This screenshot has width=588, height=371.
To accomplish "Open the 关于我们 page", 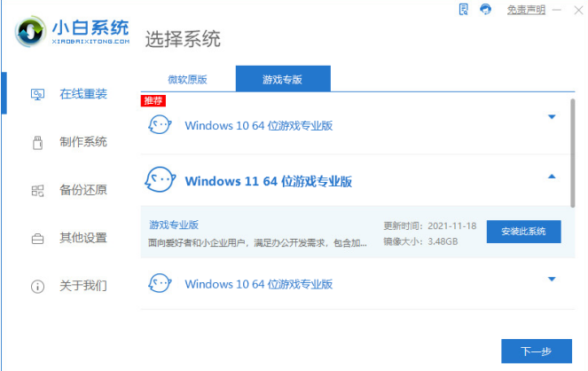I will [83, 286].
